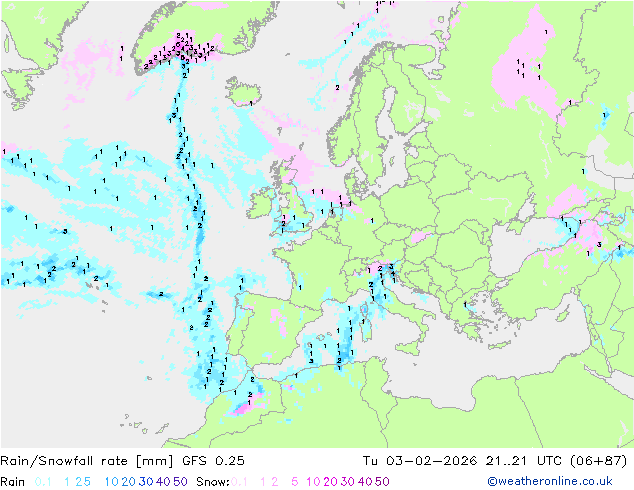
Task: Click the 'Rain/Snowfall rate [mm]' title text
Action: 87,461
